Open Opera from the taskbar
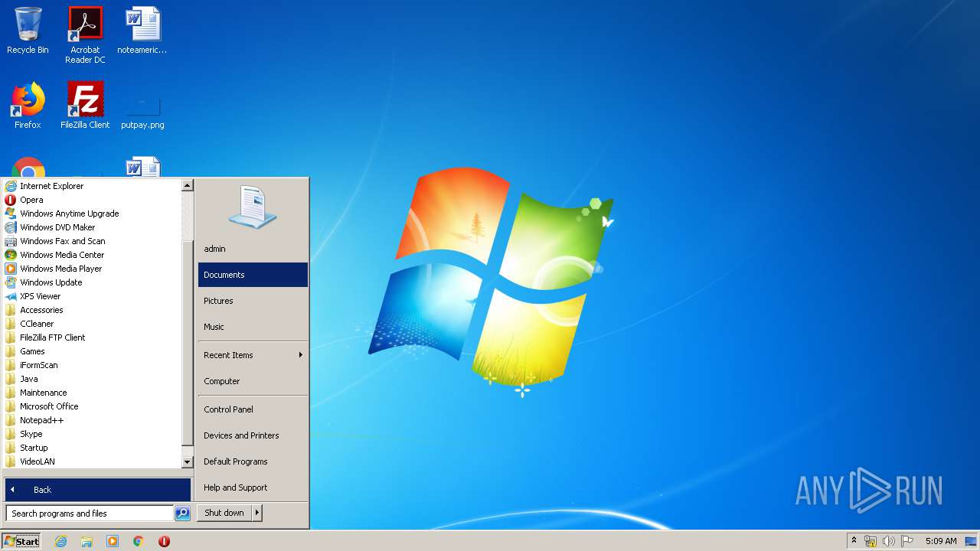The image size is (980, 551). tap(164, 541)
